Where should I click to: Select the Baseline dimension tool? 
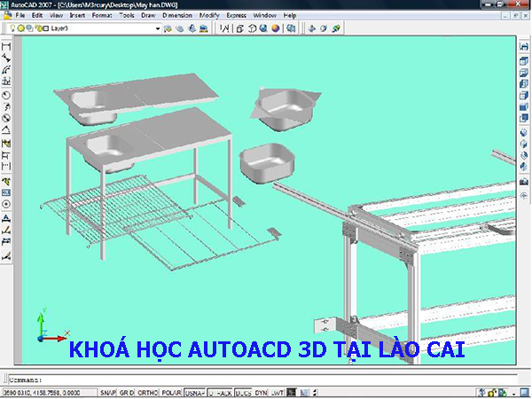6,155
